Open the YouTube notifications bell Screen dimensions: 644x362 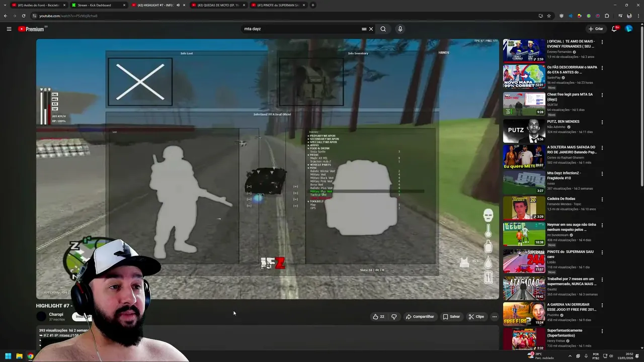pyautogui.click(x=614, y=29)
